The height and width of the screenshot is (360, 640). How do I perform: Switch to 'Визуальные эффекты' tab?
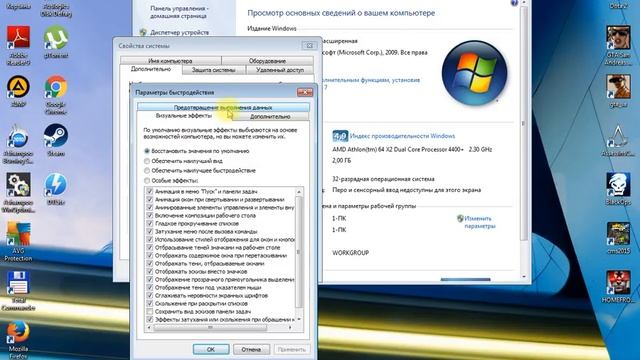[184, 116]
